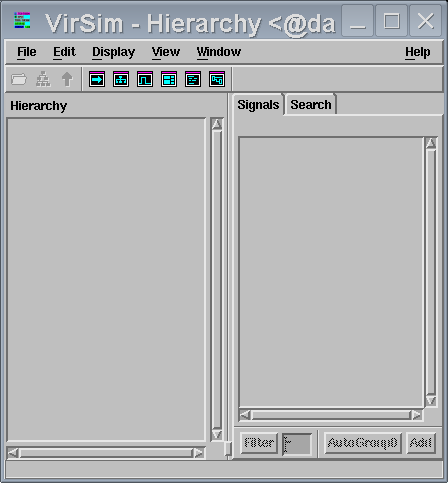This screenshot has height=483, width=448.
Task: Click the grayed hierarchy tree toolbar icon
Action: (x=43, y=79)
